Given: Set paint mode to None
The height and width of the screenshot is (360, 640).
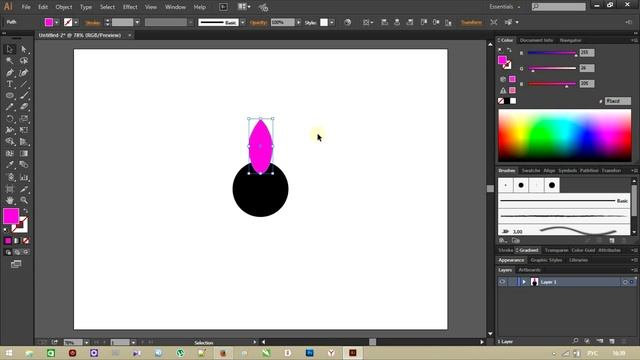Looking at the screenshot, I should click(x=26, y=241).
